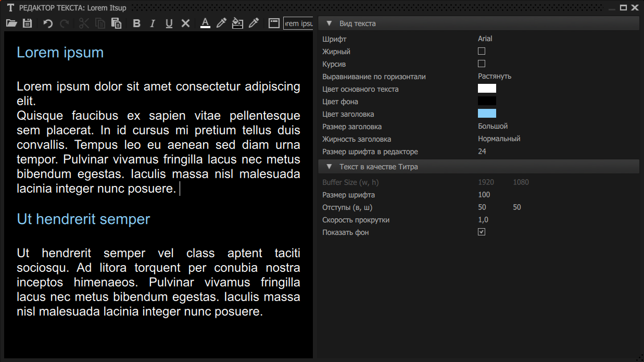The height and width of the screenshot is (362, 644).
Task: Toggle bold with the B button
Action: click(136, 23)
